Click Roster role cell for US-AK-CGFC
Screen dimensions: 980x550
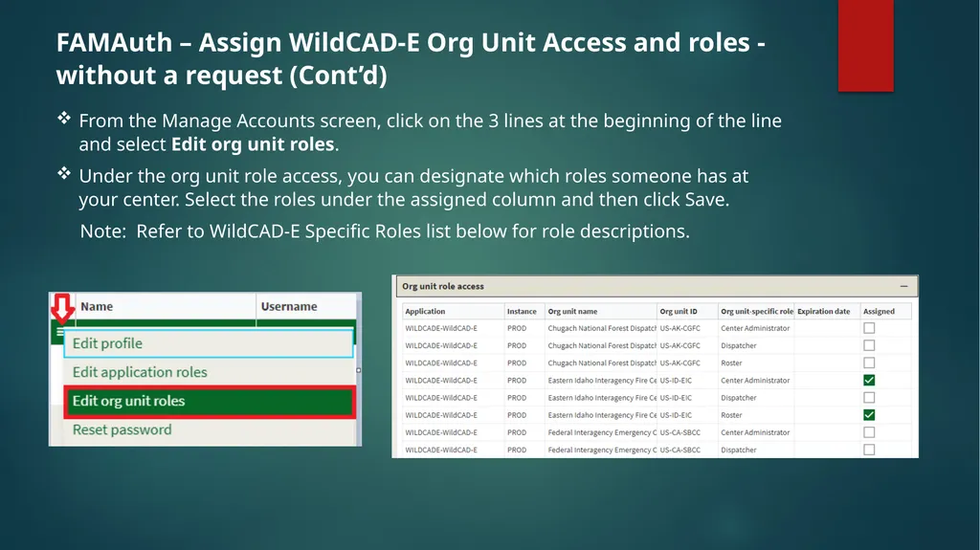pos(756,363)
